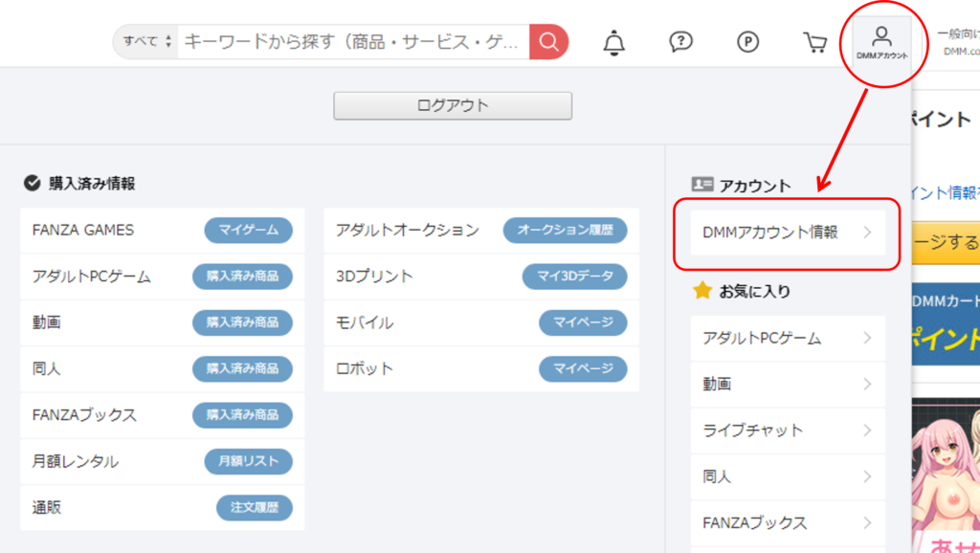
Task: Open 月額リスト for monthly rental
Action: tap(248, 461)
